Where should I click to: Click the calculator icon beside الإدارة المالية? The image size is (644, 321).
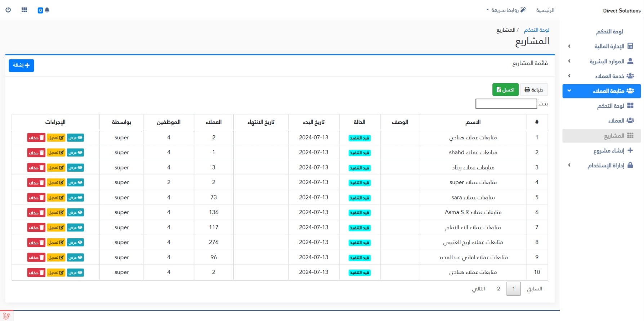(630, 46)
